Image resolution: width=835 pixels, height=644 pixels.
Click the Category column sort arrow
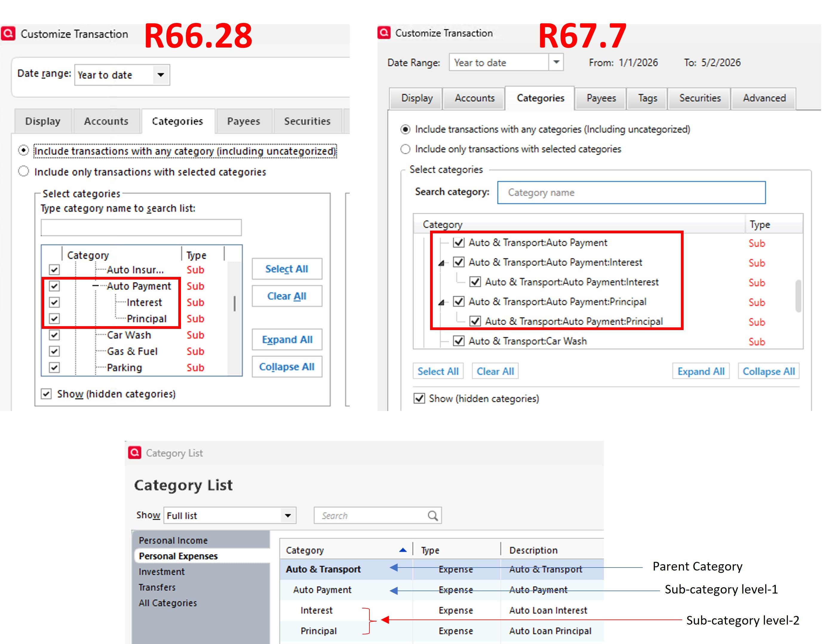tap(403, 550)
